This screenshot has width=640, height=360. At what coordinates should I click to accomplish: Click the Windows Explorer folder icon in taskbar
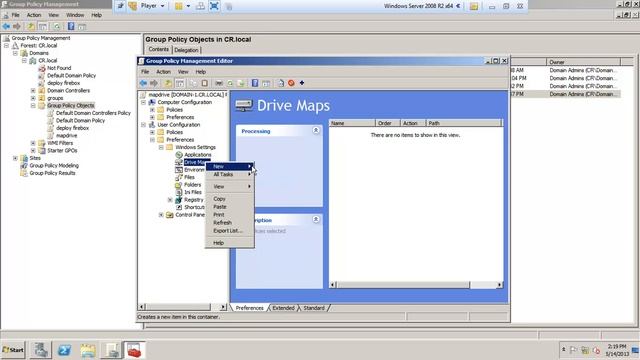coord(88,350)
